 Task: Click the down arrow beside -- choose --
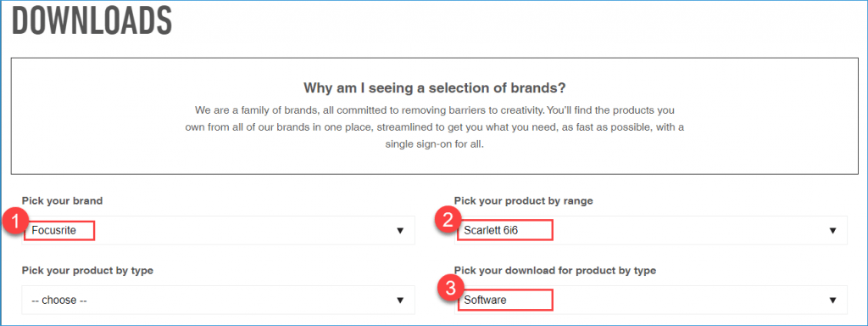click(x=400, y=300)
